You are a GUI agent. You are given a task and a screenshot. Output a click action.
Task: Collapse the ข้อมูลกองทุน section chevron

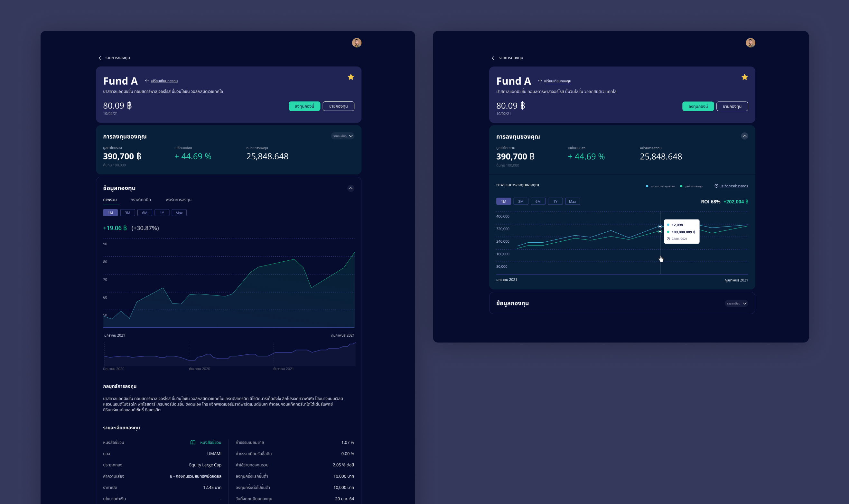351,189
